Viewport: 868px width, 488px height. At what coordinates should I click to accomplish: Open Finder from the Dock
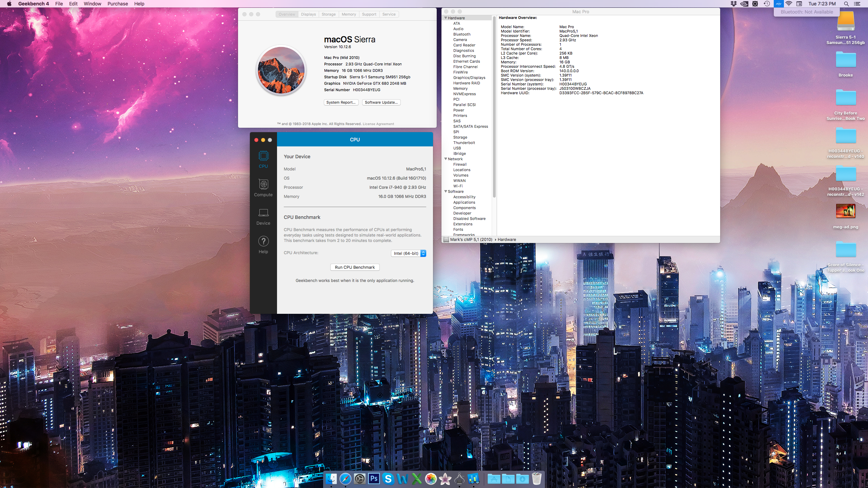click(331, 479)
